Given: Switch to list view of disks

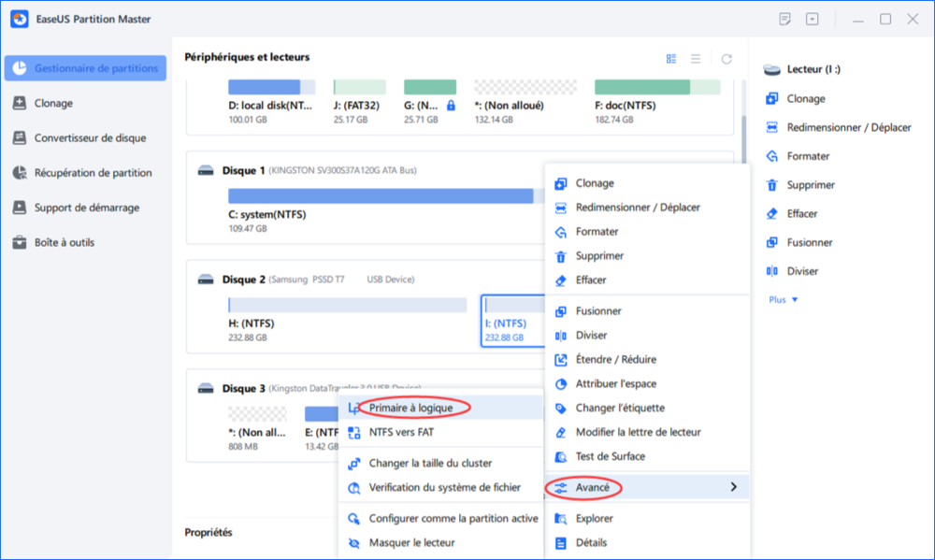Looking at the screenshot, I should [x=696, y=59].
